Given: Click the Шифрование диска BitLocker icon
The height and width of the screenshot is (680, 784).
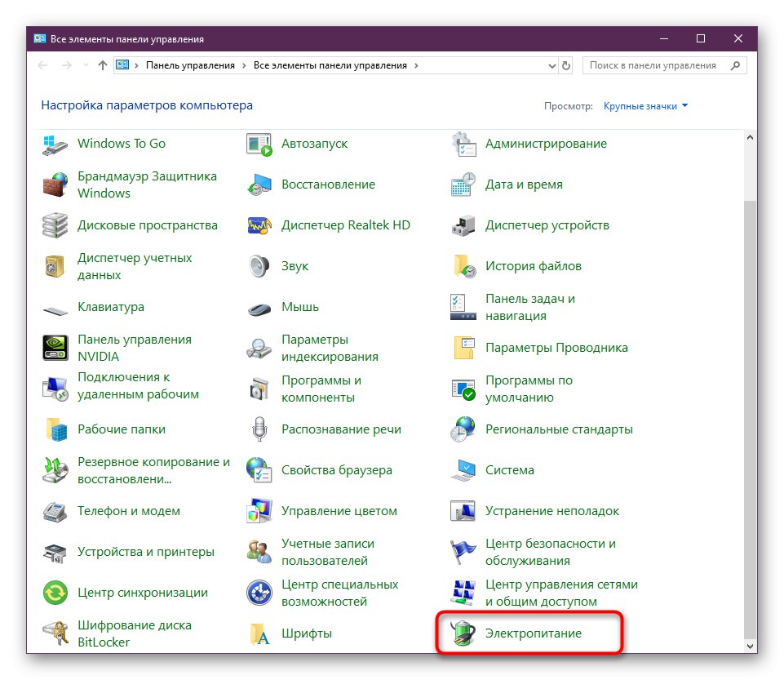Looking at the screenshot, I should [x=55, y=633].
